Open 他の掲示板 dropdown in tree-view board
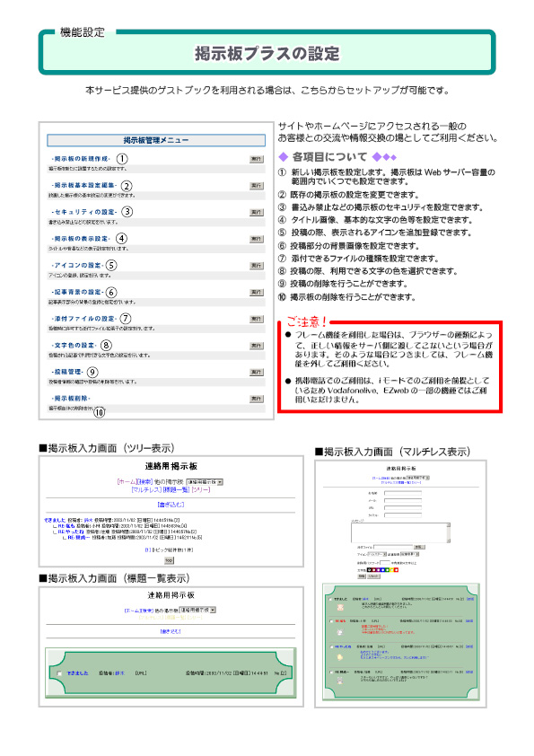Screen dimensions: 534x756 click(x=205, y=481)
